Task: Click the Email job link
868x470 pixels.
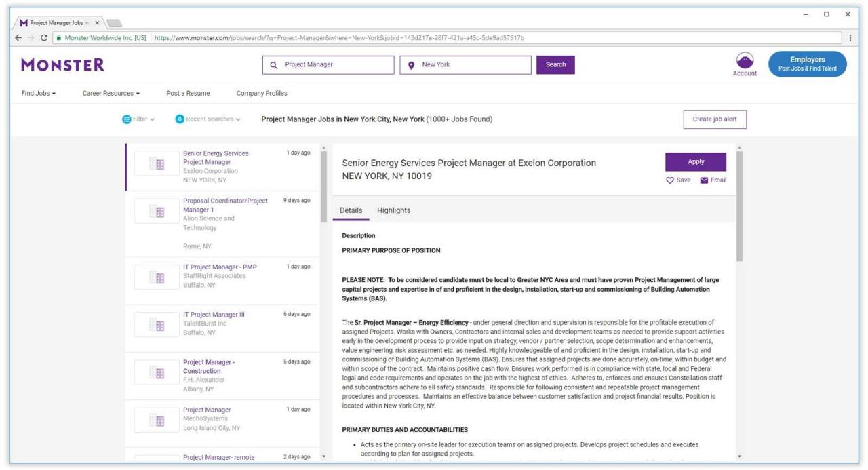Action: click(713, 180)
